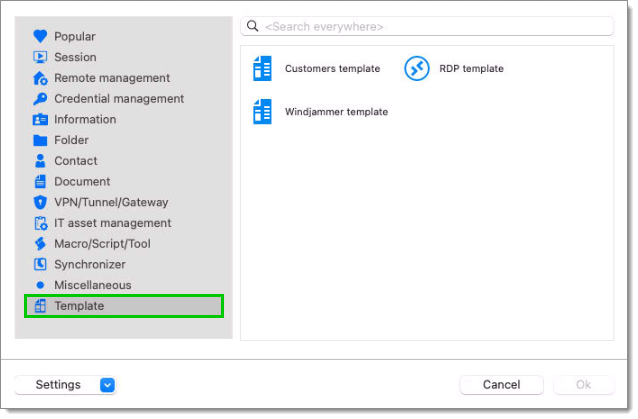
Task: Click the Customers template icon
Action: (263, 69)
